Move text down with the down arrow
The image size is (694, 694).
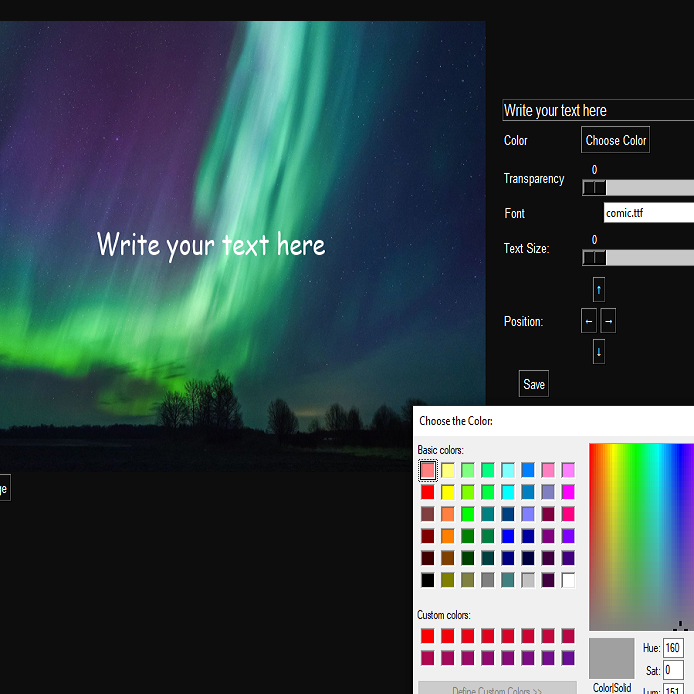click(599, 352)
